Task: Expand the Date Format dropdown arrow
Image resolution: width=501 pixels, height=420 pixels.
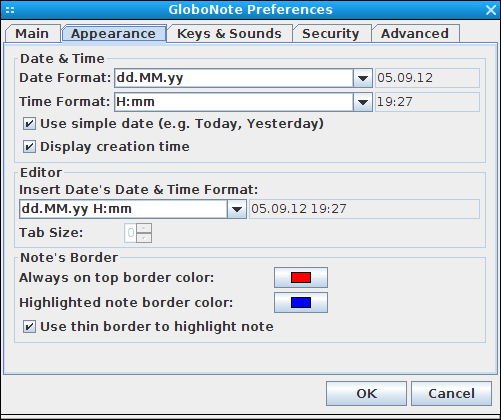Action: tap(363, 78)
